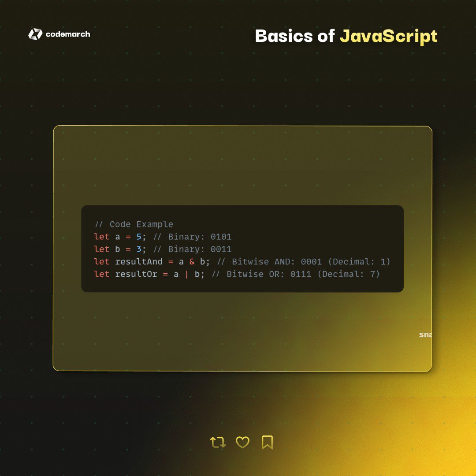Image resolution: width=476 pixels, height=476 pixels.
Task: Click the '// Code Example' comment line
Action: pos(133,224)
